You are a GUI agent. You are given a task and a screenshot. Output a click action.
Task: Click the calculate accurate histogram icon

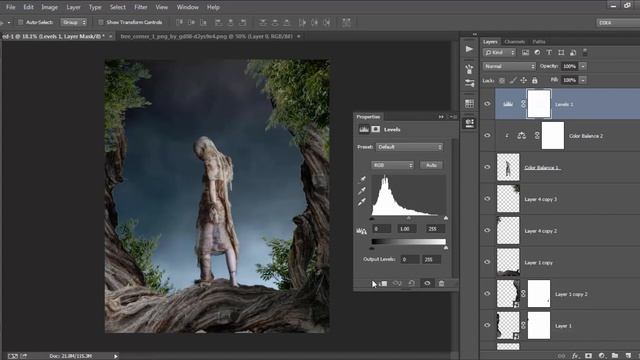point(361,231)
